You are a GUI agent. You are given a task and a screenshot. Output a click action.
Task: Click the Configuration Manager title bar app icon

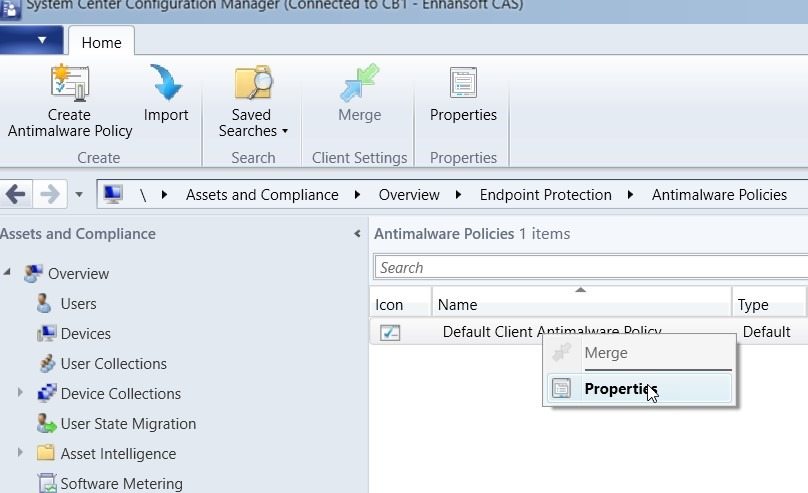(x=10, y=9)
